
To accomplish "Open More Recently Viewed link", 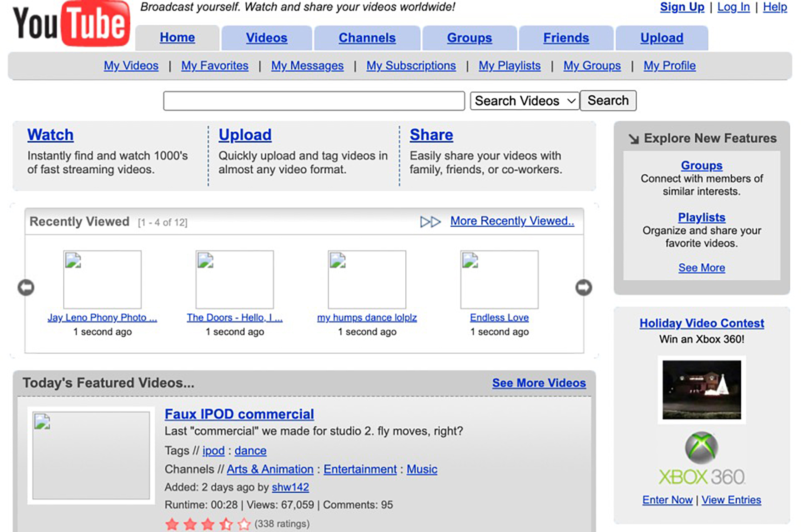I will [512, 221].
